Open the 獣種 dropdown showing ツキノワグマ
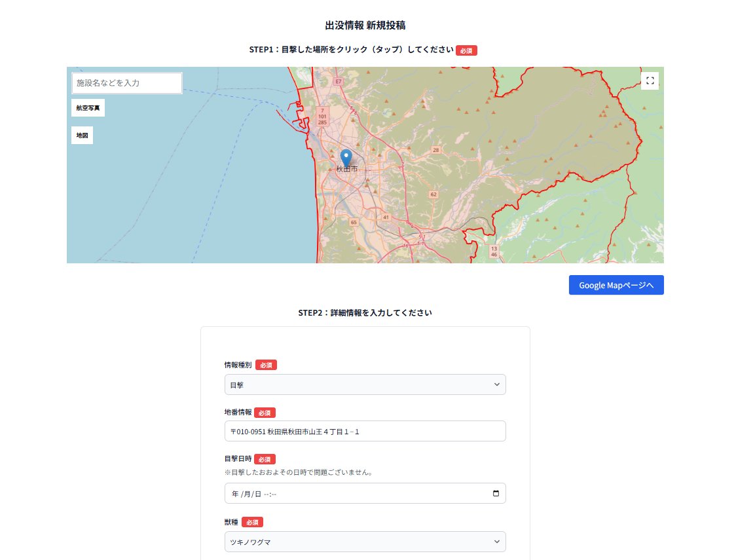 coord(365,542)
